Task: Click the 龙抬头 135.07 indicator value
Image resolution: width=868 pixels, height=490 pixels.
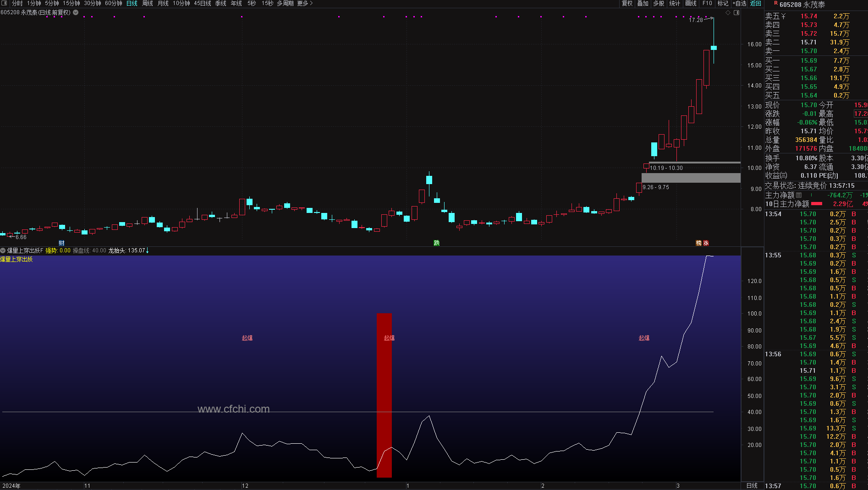Action: coord(129,250)
